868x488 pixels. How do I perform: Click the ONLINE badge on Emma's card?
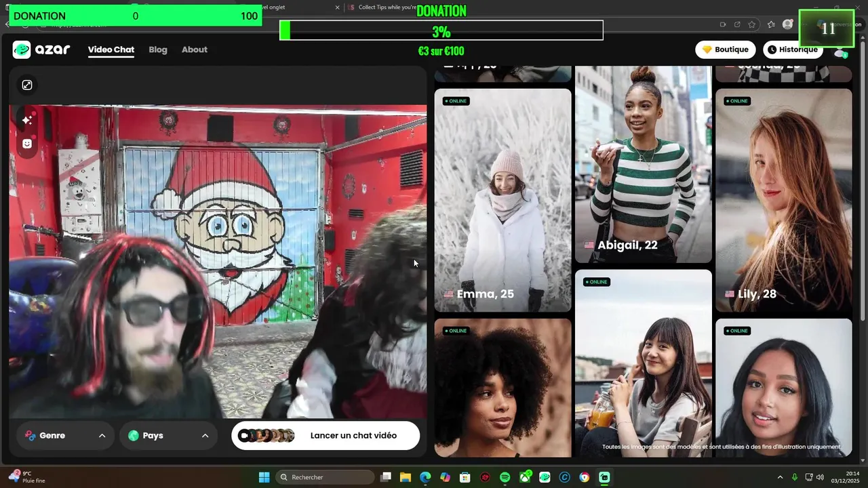456,101
